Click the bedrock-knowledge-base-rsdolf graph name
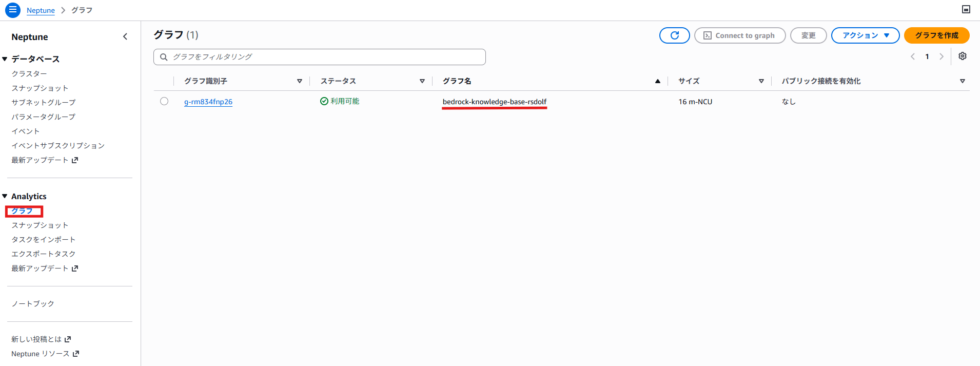980x366 pixels. [x=495, y=102]
